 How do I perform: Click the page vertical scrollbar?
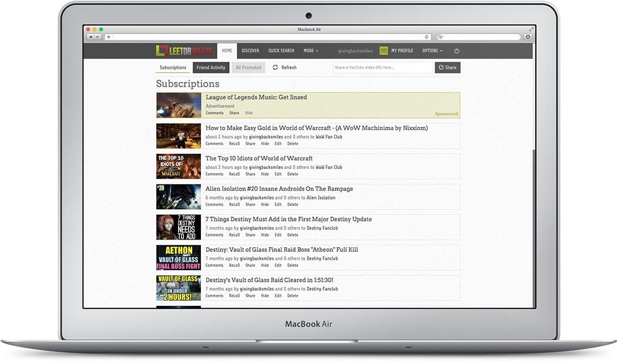(x=534, y=228)
